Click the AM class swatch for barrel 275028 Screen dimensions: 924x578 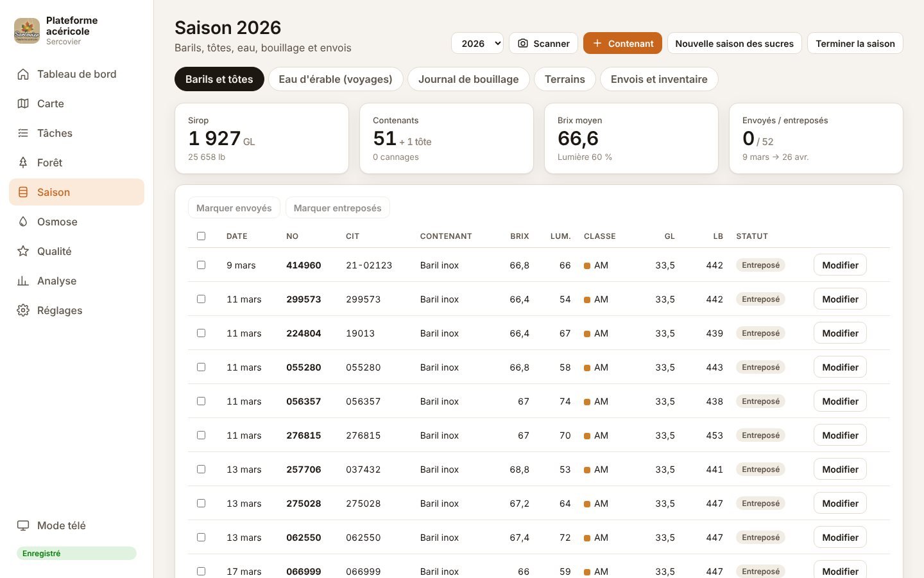tap(587, 504)
